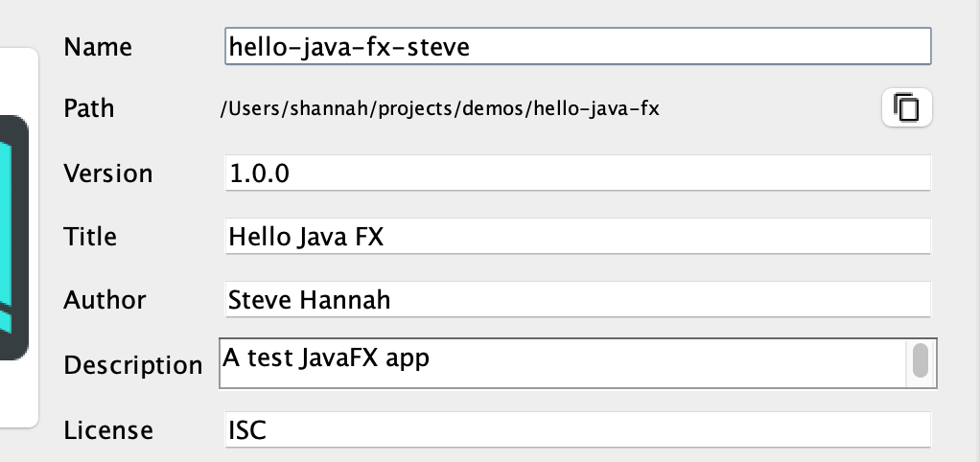Viewport: 980px width, 462px height.
Task: Click the teal app icon thumbnail
Action: pos(13,238)
